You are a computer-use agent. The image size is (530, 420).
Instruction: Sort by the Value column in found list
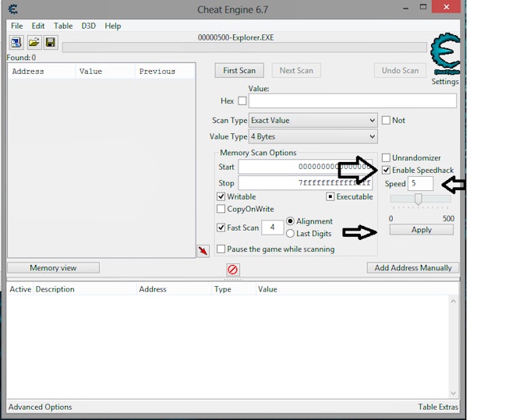105,71
